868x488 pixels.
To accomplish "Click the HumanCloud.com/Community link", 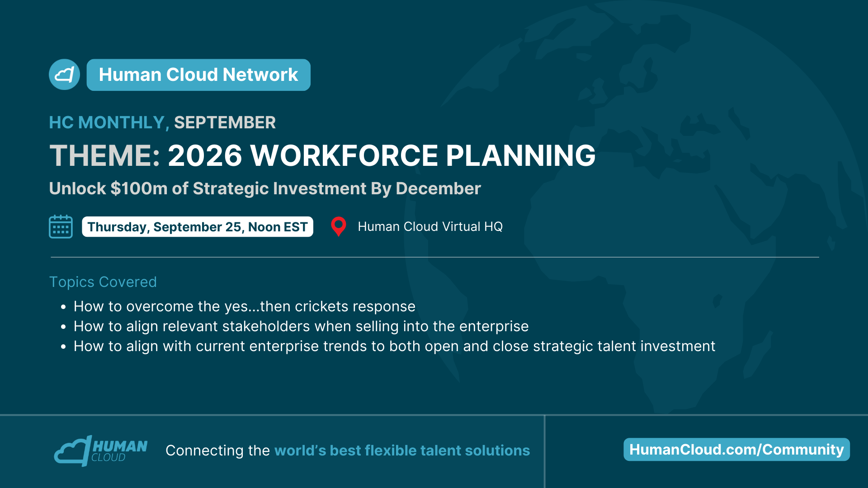I will pyautogui.click(x=736, y=450).
